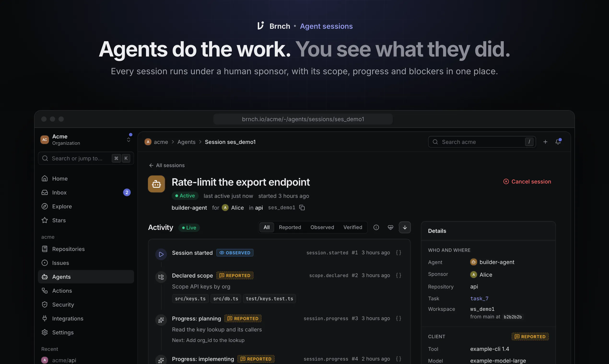Click the Inbox unread count badge

coord(127,192)
